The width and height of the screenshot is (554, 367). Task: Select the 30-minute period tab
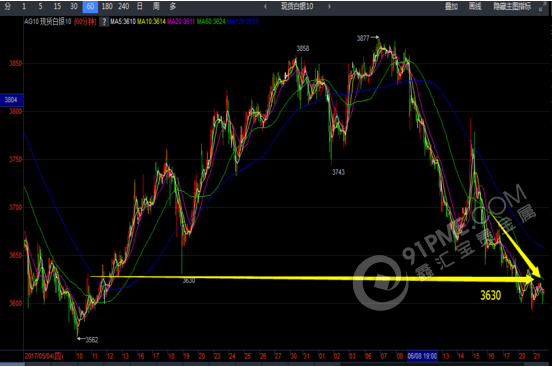pyautogui.click(x=73, y=6)
